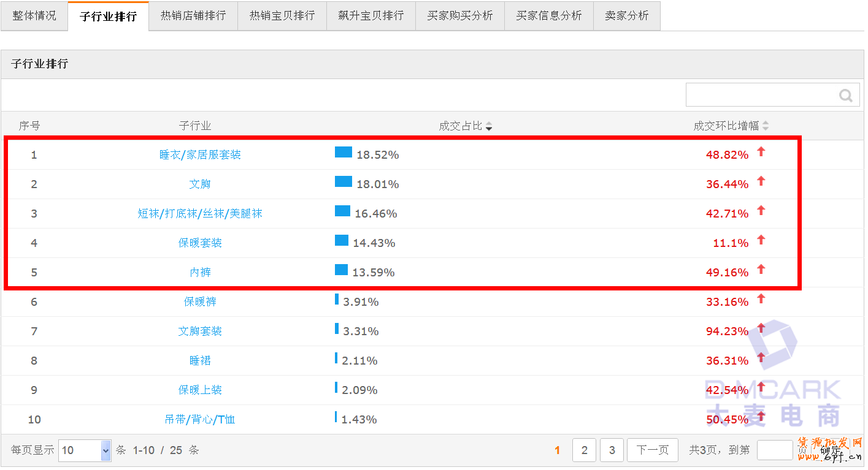
Task: Click the jump-to-page number input
Action: [774, 450]
